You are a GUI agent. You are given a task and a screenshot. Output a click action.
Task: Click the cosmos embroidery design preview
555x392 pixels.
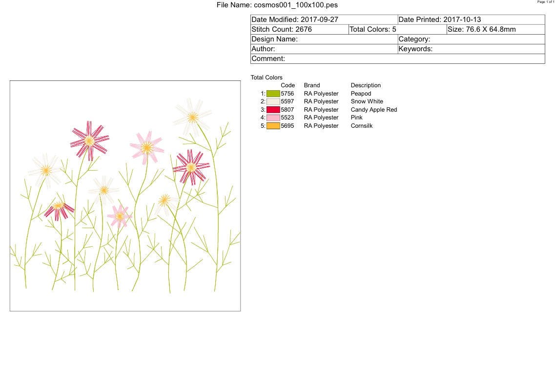click(125, 195)
